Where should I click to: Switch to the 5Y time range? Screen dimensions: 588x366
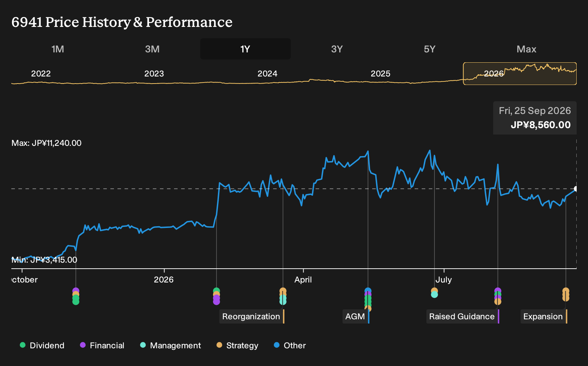click(x=430, y=49)
